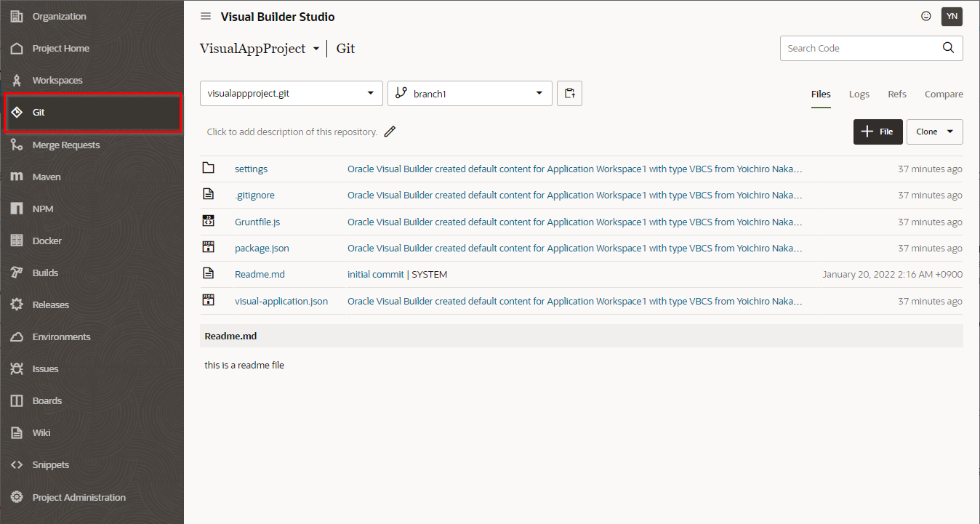This screenshot has height=524, width=980.
Task: Go to Merge Requests in sidebar
Action: [x=65, y=145]
